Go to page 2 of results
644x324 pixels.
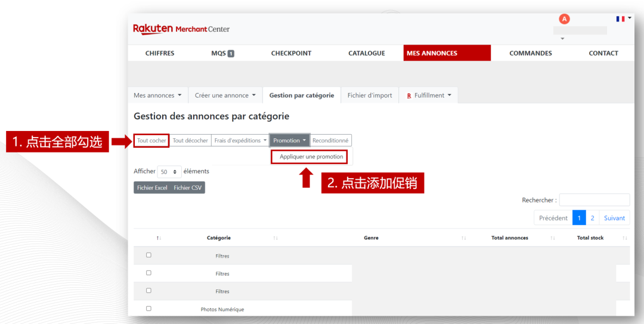(592, 218)
